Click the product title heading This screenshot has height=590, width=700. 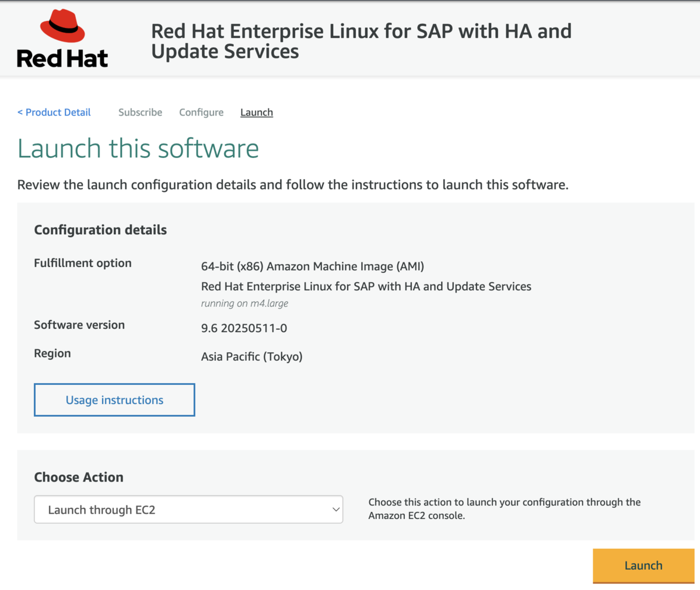tap(361, 41)
